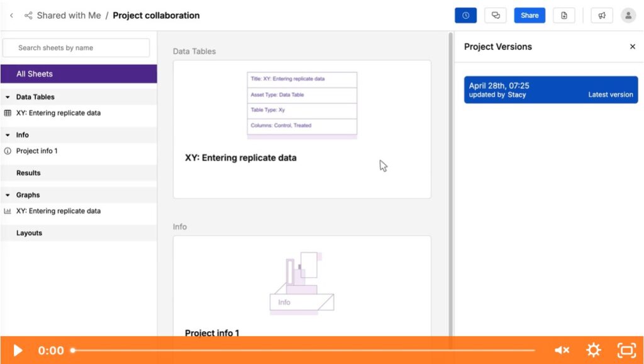Focus the Search sheets by name field
The width and height of the screenshot is (644, 364).
(76, 48)
